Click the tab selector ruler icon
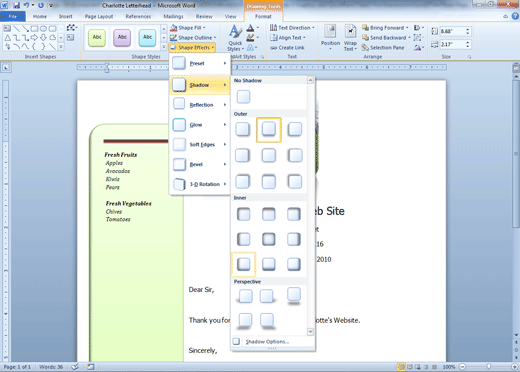Screen dimensions: 520x372 pyautogui.click(x=6, y=68)
